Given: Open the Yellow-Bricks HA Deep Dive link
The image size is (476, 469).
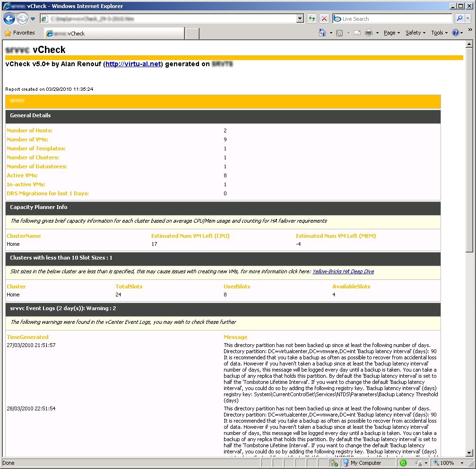Looking at the screenshot, I should pos(343,271).
